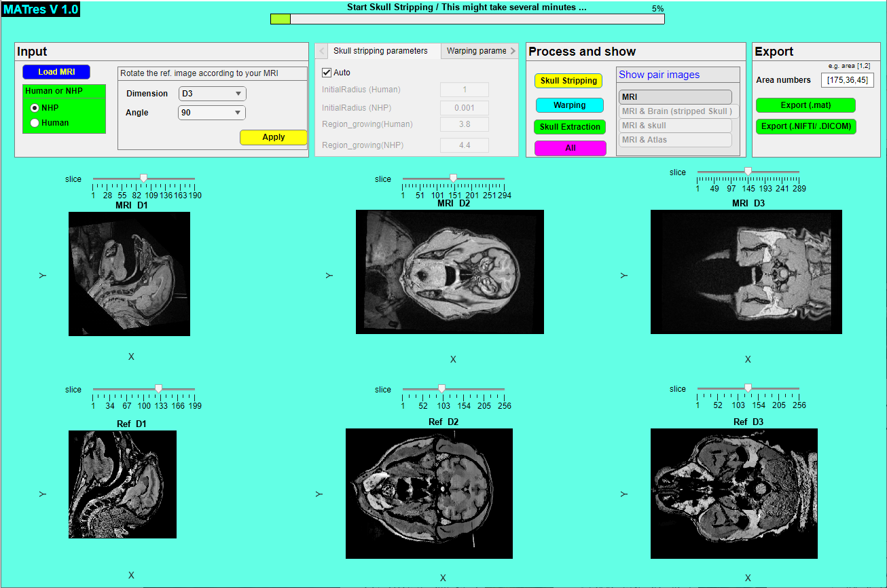Viewport: 887px width, 588px height.
Task: Click the Ref D1 reference image
Action: click(x=122, y=484)
